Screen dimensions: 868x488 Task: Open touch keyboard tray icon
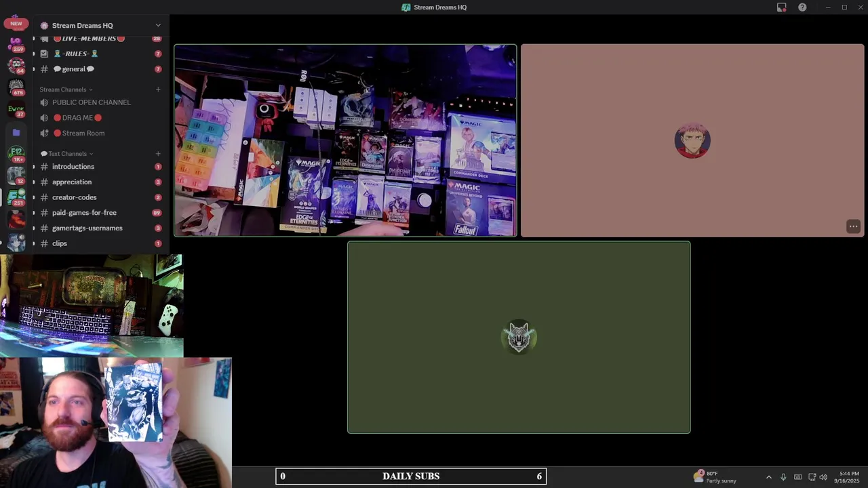point(797,477)
